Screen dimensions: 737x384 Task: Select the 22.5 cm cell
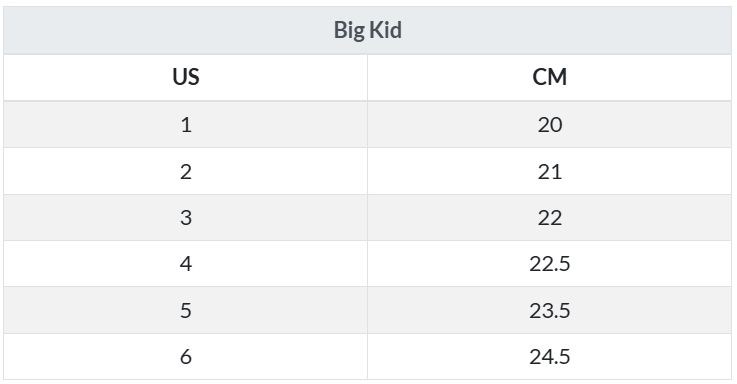[549, 264]
